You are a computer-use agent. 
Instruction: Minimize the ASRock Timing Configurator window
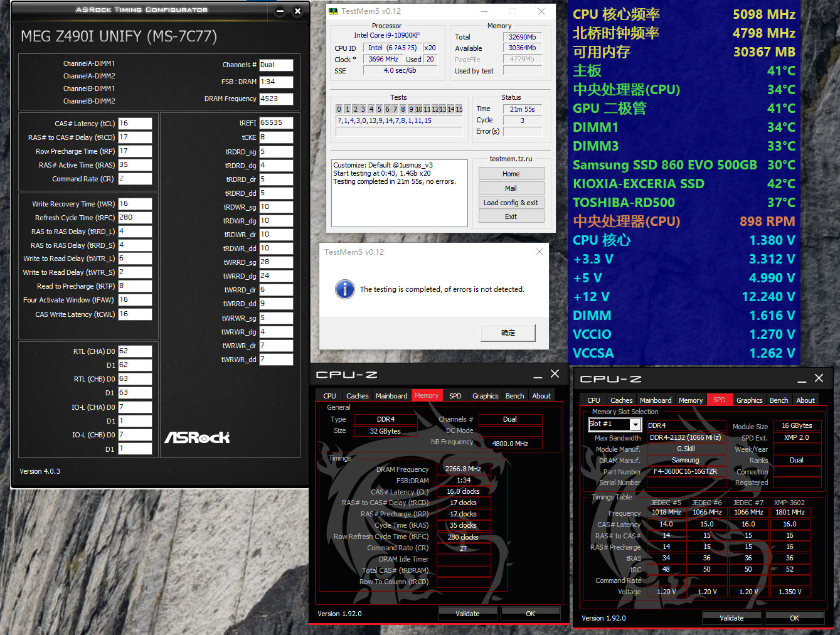pos(280,11)
